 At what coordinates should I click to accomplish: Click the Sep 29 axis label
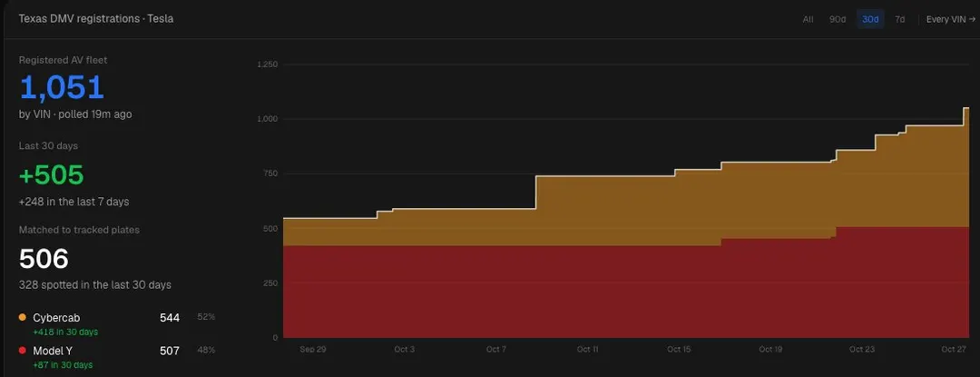coord(312,350)
